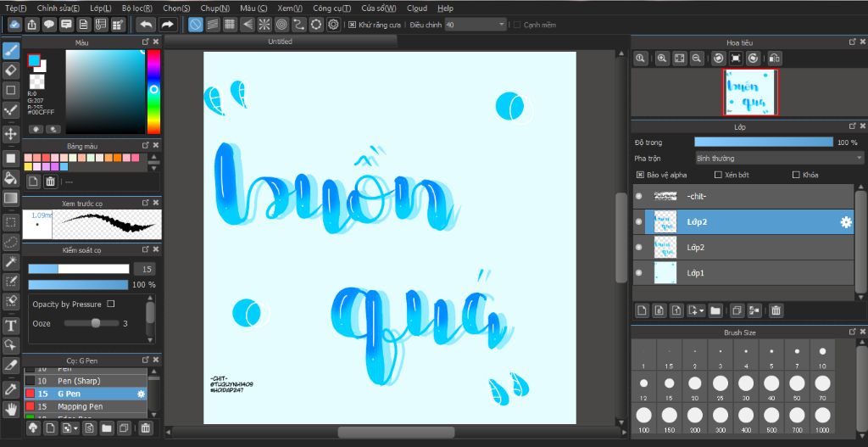This screenshot has height=447, width=868.
Task: Open the Điều chỉnh correction value dropdown
Action: pyautogui.click(x=502, y=25)
